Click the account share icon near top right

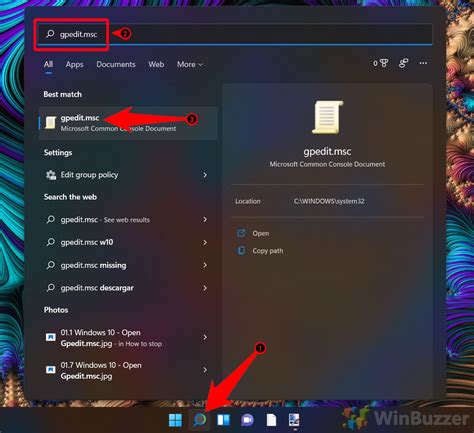coord(403,63)
